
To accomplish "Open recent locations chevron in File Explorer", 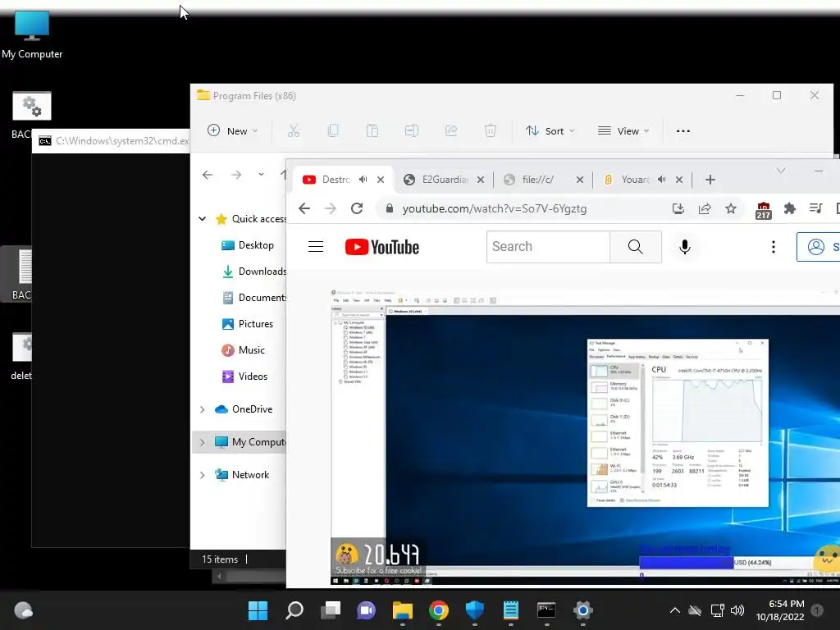I will pyautogui.click(x=261, y=174).
